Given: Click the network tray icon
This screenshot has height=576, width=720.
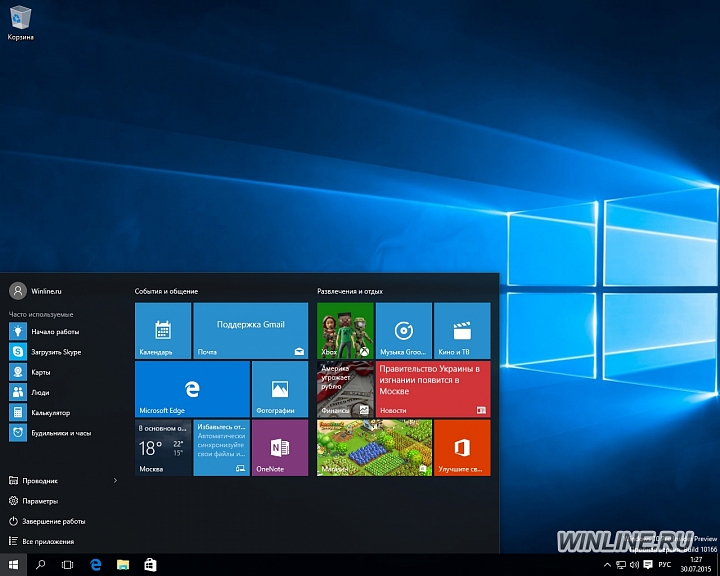Looking at the screenshot, I should coord(621,565).
